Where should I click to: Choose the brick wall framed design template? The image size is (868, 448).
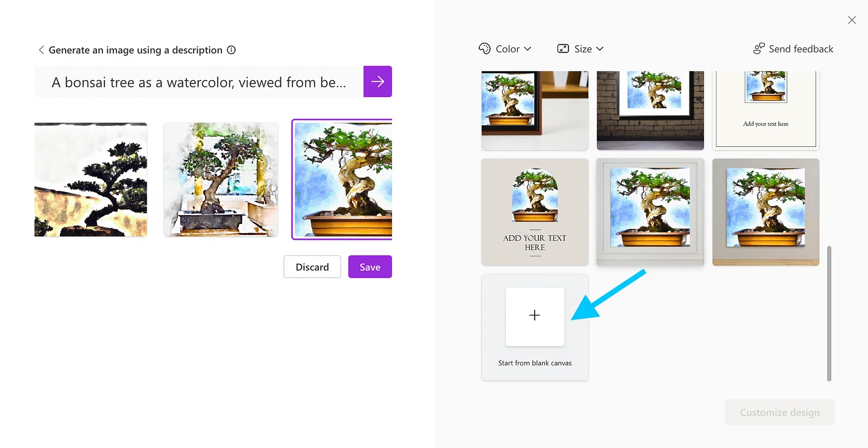(x=650, y=111)
